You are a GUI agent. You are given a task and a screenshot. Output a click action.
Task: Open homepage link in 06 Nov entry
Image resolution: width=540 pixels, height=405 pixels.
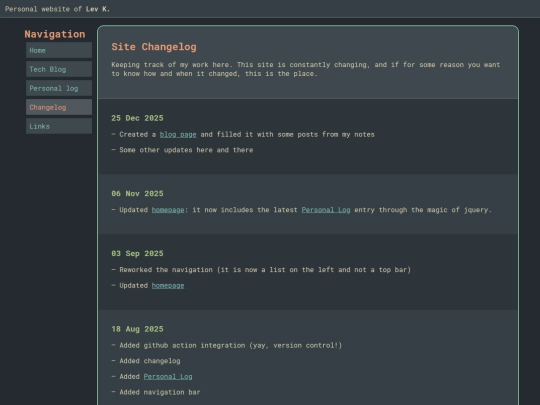168,210
